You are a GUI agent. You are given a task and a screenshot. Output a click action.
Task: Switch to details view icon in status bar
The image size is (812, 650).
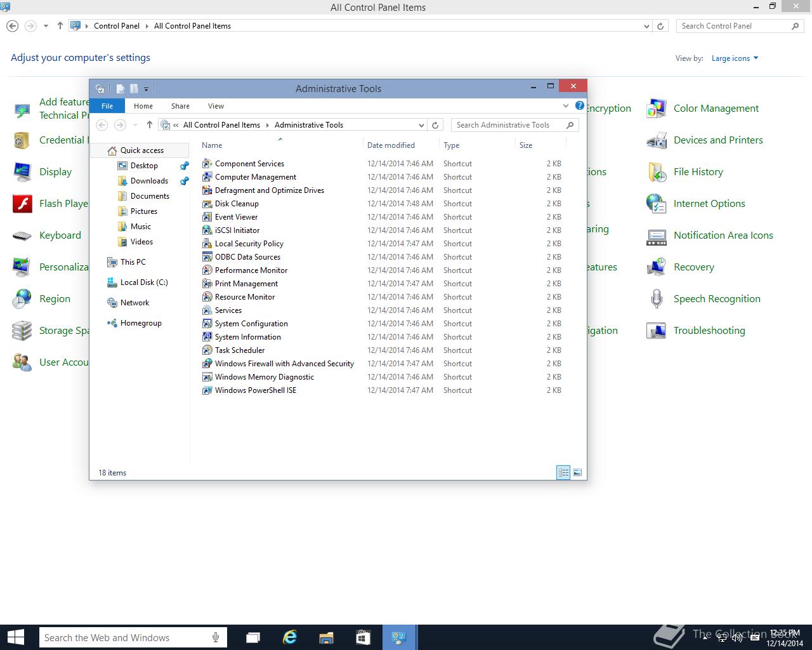click(x=563, y=472)
